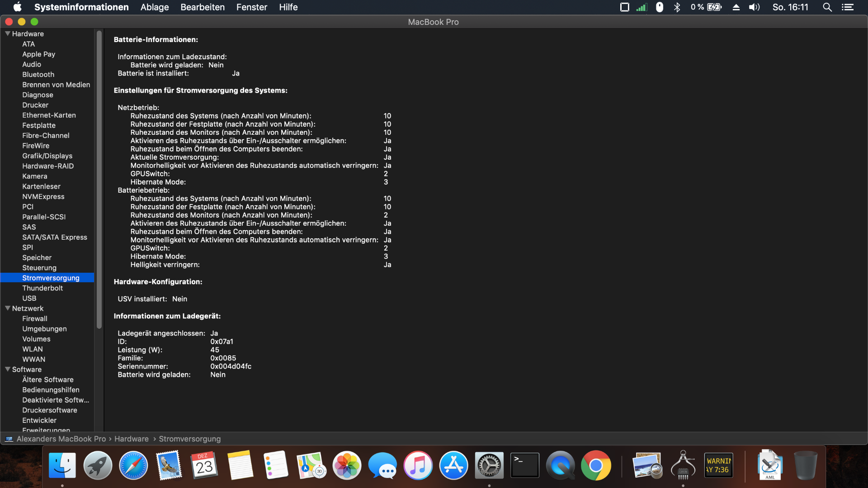Viewport: 868px width, 488px height.
Task: Open the Ablage menu
Action: click(155, 7)
